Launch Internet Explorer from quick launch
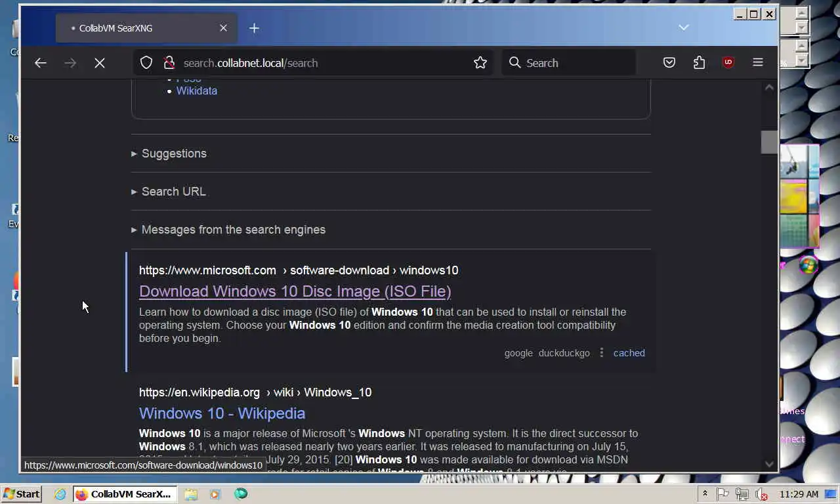This screenshot has width=840, height=504. (x=60, y=494)
